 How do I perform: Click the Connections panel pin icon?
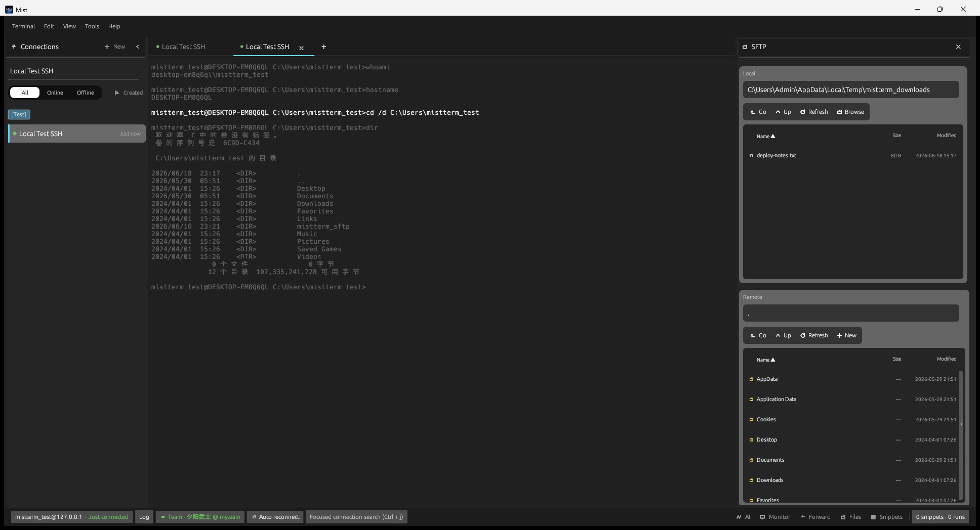click(14, 47)
